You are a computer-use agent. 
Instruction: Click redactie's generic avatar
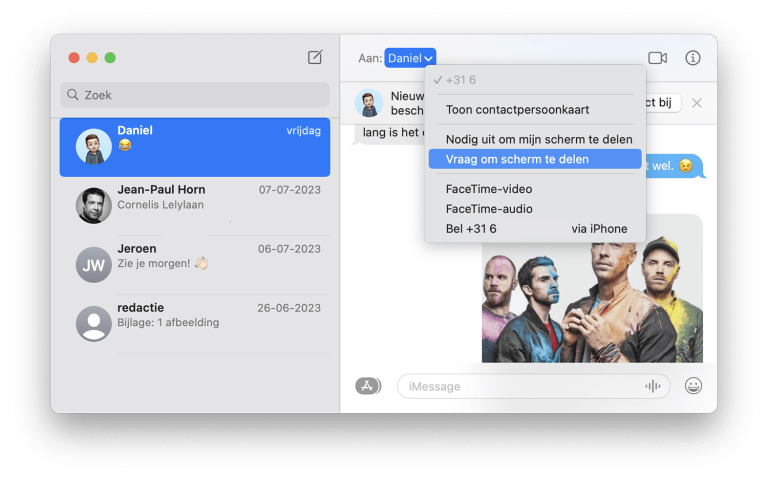(x=94, y=324)
